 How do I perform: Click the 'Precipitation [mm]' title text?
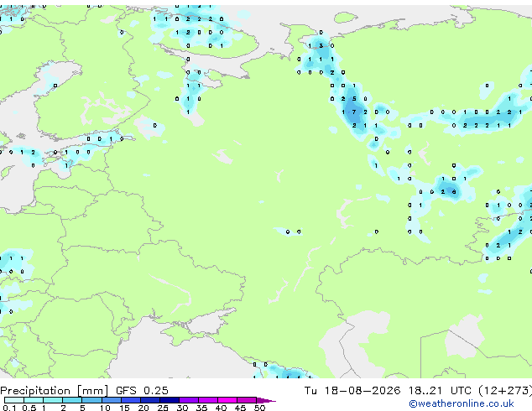tap(55, 391)
